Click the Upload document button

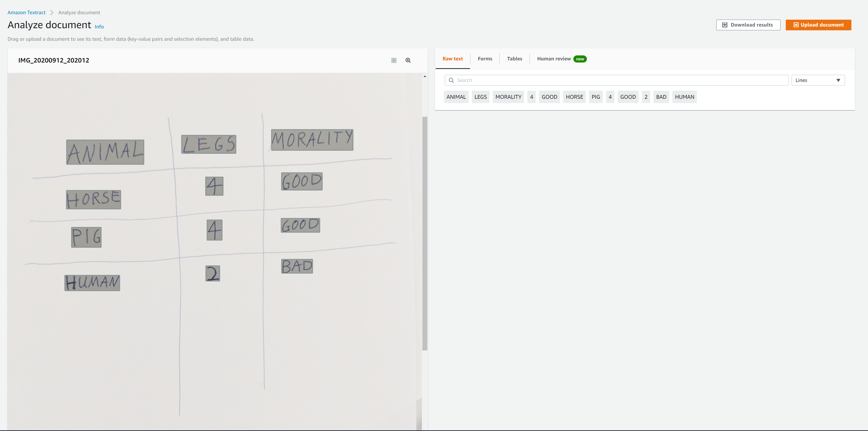click(818, 25)
